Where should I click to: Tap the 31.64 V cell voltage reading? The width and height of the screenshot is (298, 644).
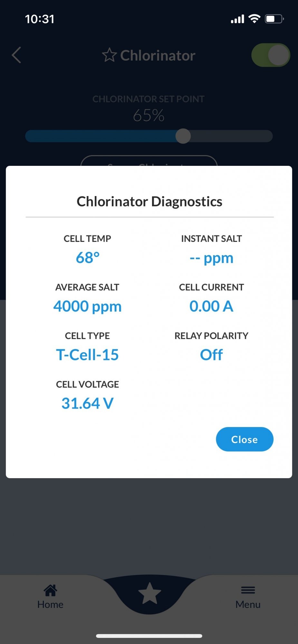87,403
